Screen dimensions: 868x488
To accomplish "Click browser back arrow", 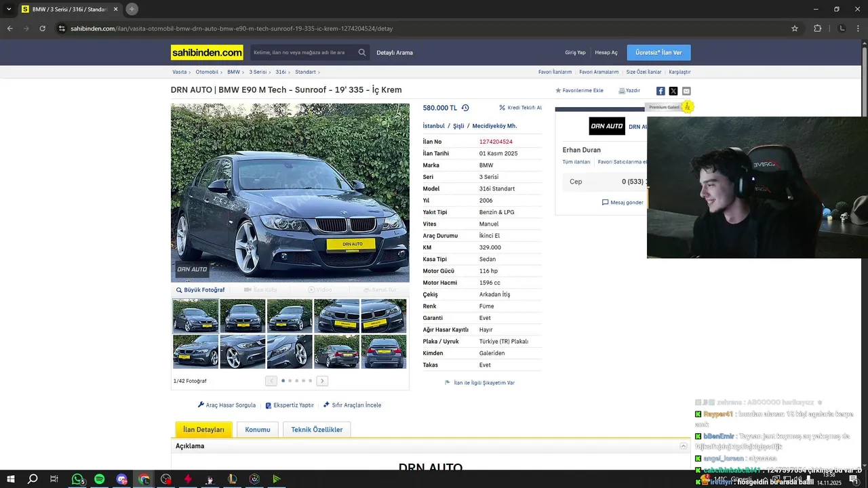I will (x=9, y=28).
